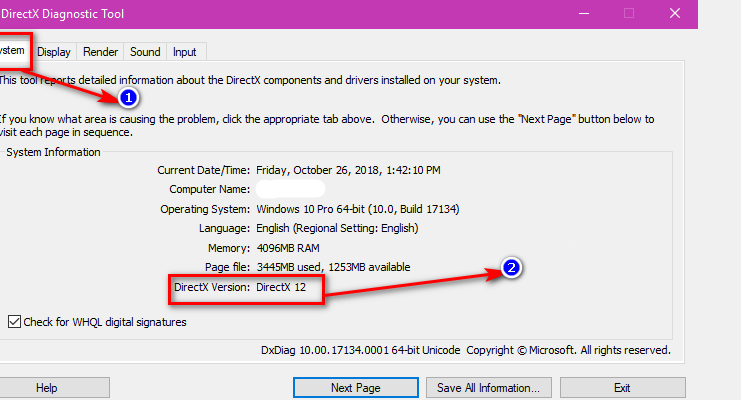This screenshot has width=741, height=400.
Task: Switch to the Display tab
Action: point(53,52)
